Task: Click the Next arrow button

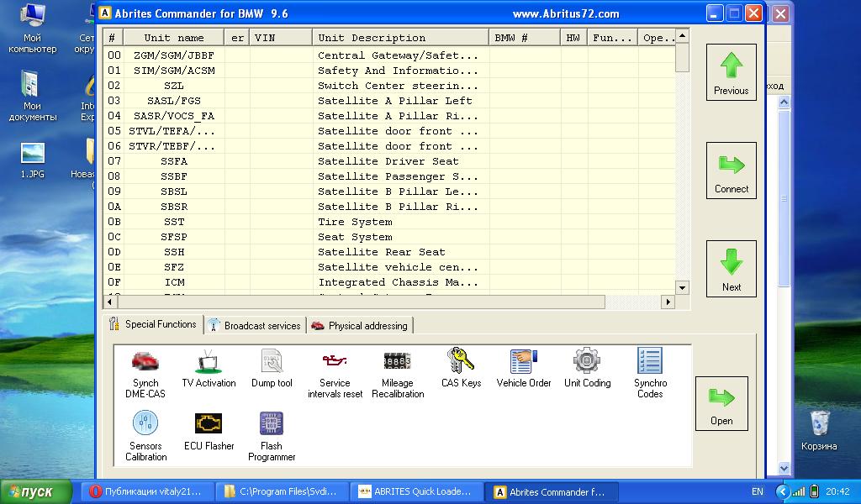Action: pos(731,269)
